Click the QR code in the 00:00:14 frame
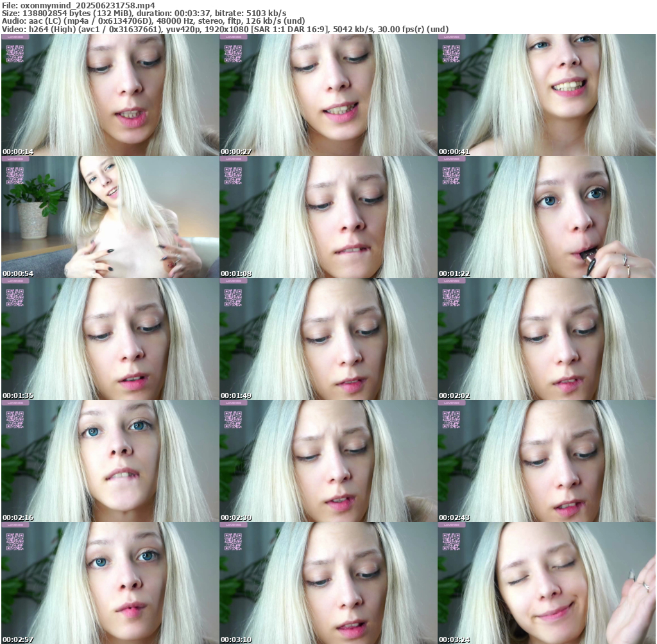 pos(15,53)
